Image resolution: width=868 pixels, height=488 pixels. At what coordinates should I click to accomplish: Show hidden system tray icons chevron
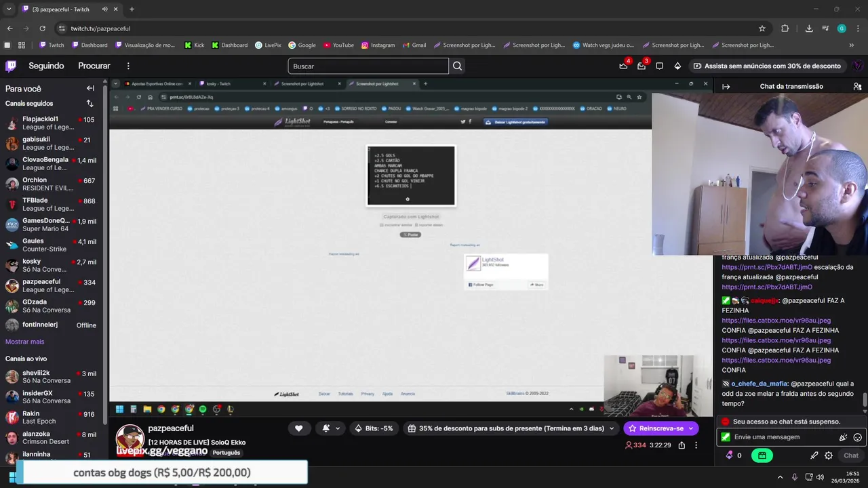click(780, 477)
